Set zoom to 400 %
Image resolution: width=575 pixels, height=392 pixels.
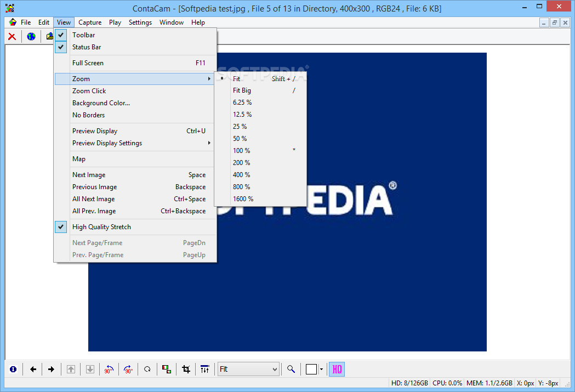260,175
